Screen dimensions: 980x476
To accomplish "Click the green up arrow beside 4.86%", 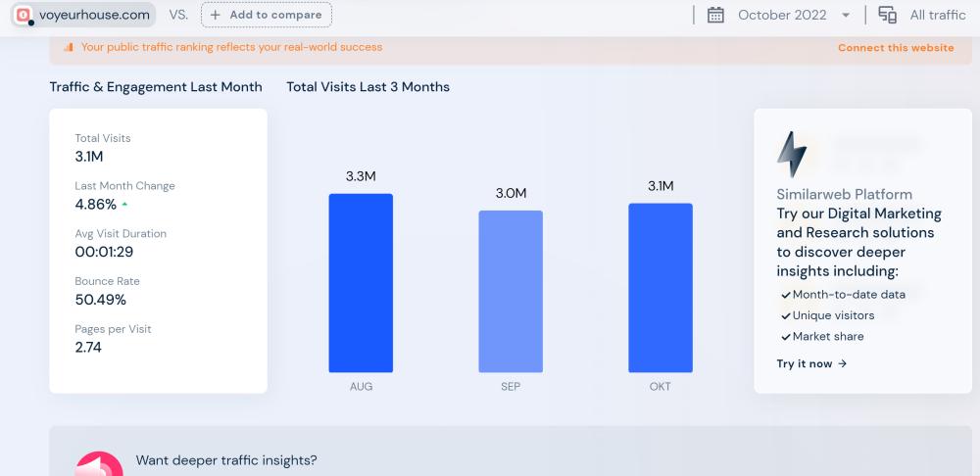I will point(124,205).
